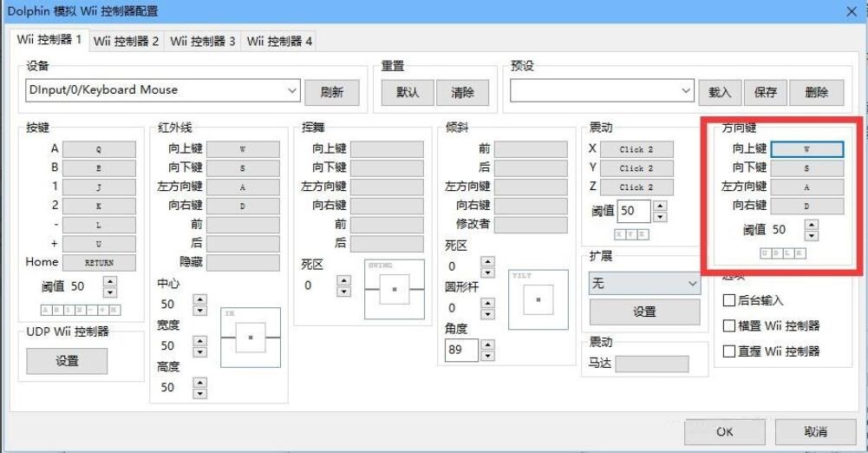Increase 挥舞 死区 with up arrow
Viewport: 868px width, 453px height.
pos(343,280)
